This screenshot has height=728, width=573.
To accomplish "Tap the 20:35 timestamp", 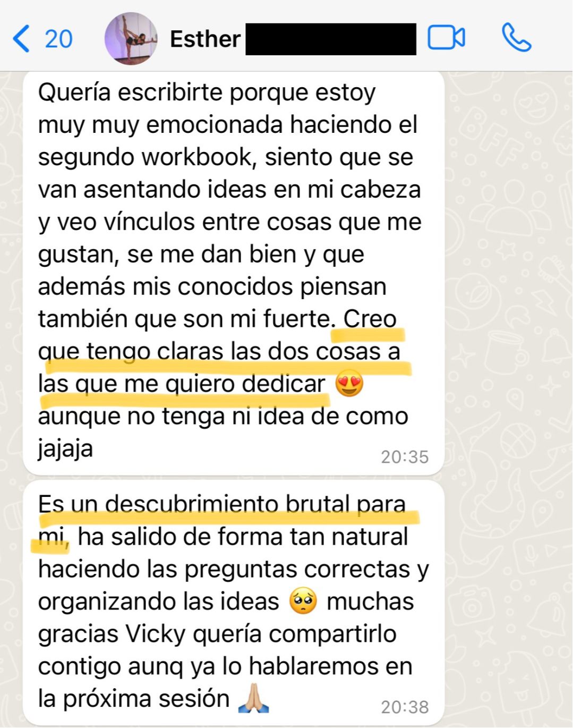I will click(404, 457).
